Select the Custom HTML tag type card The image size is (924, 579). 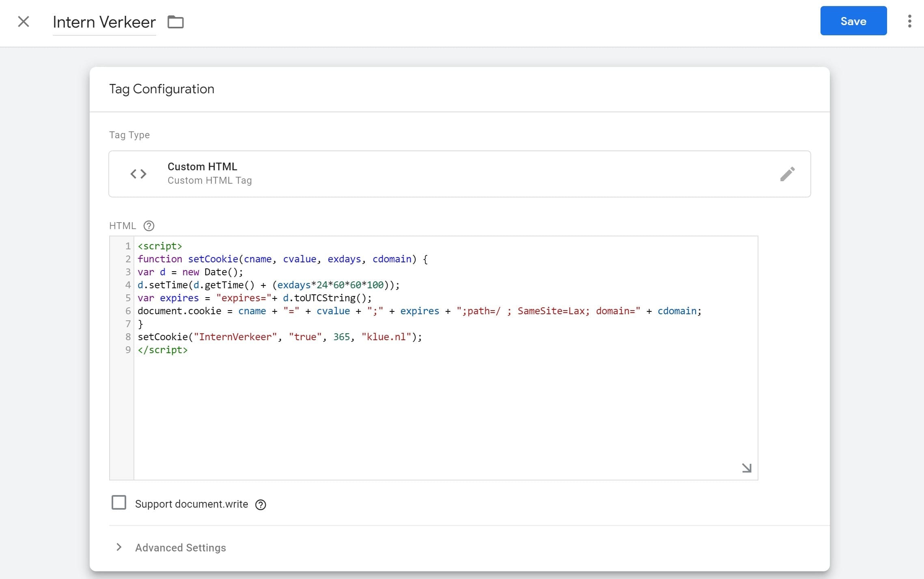tap(459, 174)
